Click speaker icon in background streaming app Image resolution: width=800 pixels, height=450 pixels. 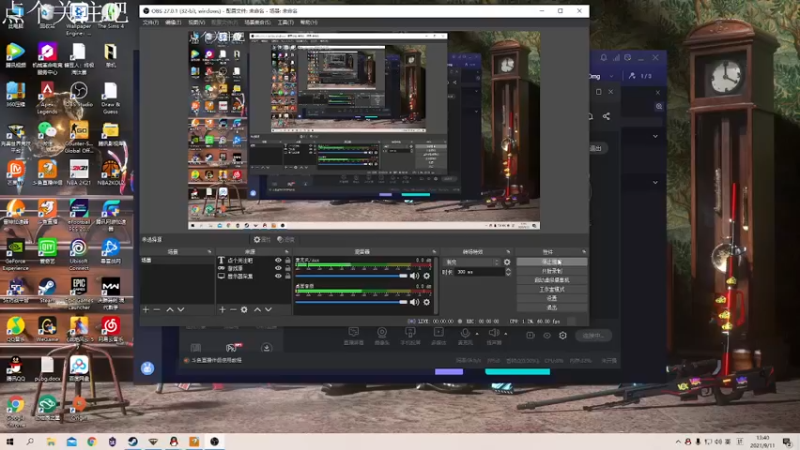[493, 333]
